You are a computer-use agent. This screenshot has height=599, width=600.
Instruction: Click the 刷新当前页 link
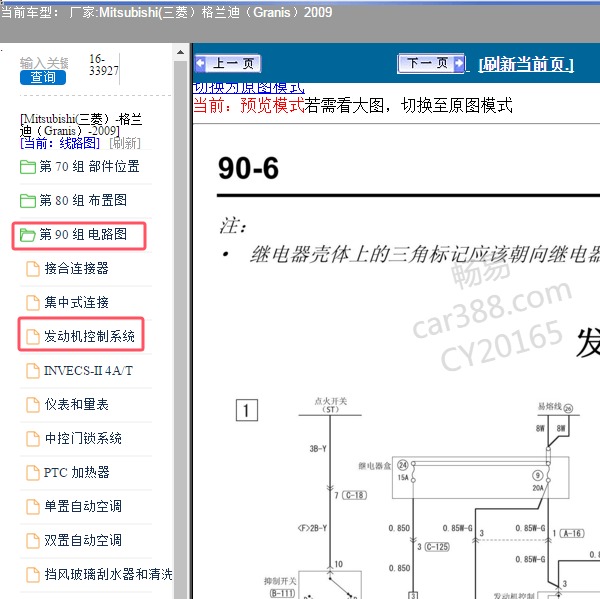tap(526, 64)
